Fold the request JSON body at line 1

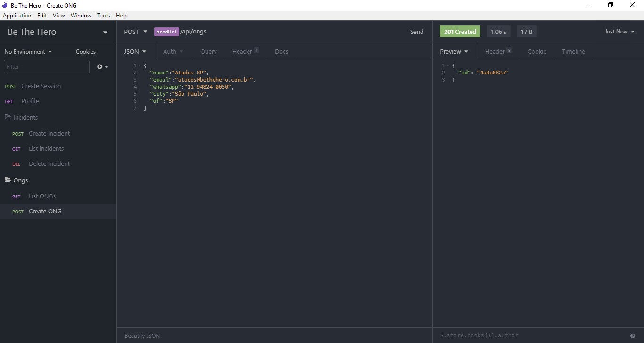(x=140, y=65)
